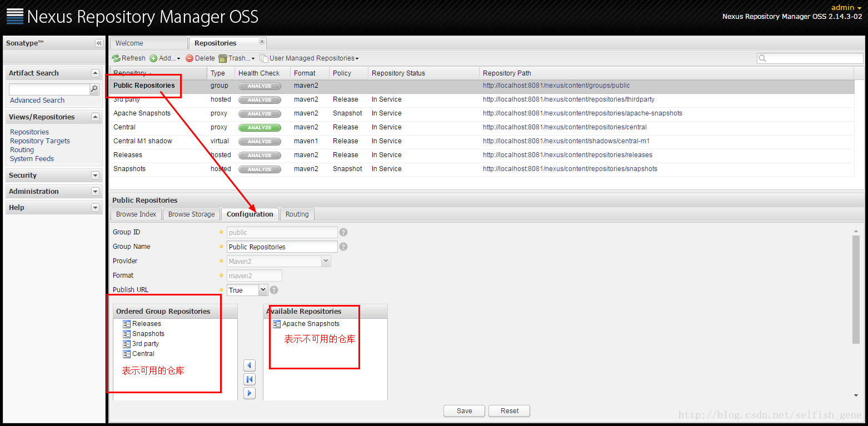The image size is (868, 426).
Task: Click the search magnifier in repository filter box
Action: click(x=762, y=58)
